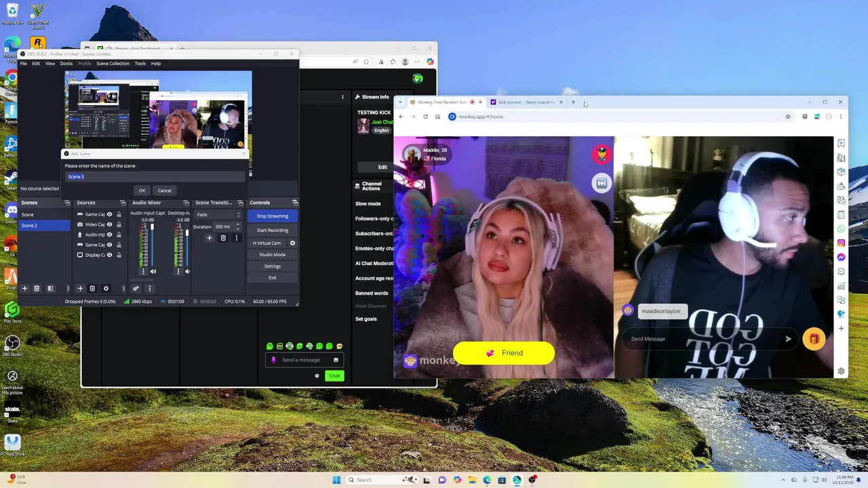Switch to Kick Yahoo Search tab

(x=526, y=102)
